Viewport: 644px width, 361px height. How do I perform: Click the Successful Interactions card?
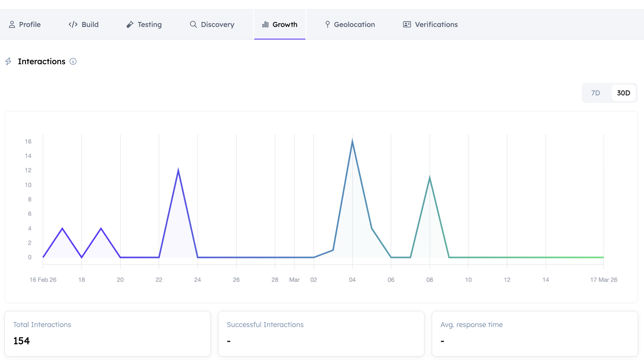click(x=321, y=333)
